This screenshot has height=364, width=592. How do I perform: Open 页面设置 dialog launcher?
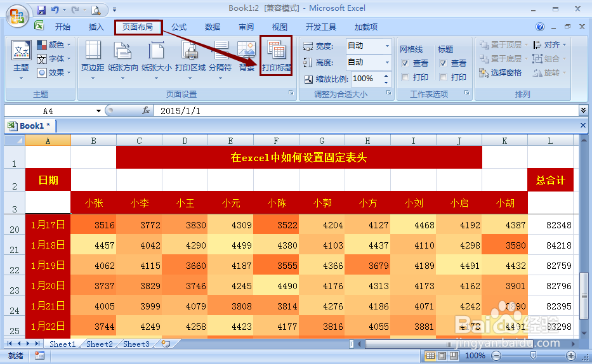click(x=291, y=93)
